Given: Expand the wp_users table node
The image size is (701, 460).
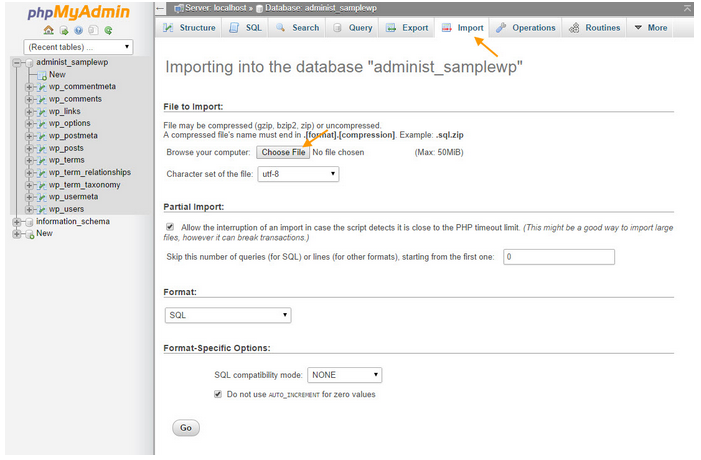Looking at the screenshot, I should (x=30, y=210).
